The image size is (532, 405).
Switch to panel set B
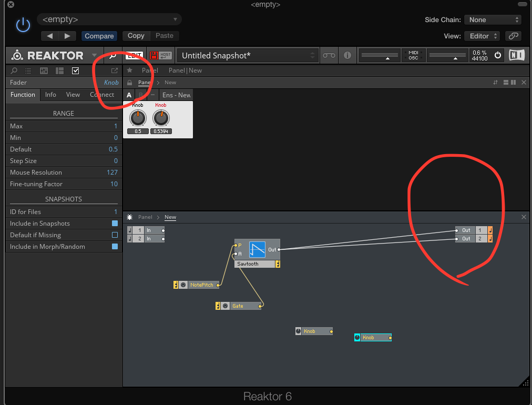140,95
